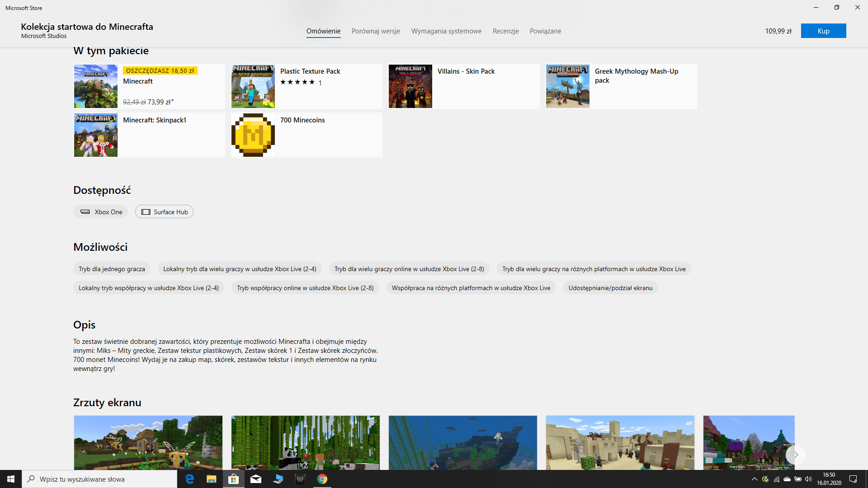Open the red Predator taskbar icon
Screen dimensions: 868x488
coord(300,479)
